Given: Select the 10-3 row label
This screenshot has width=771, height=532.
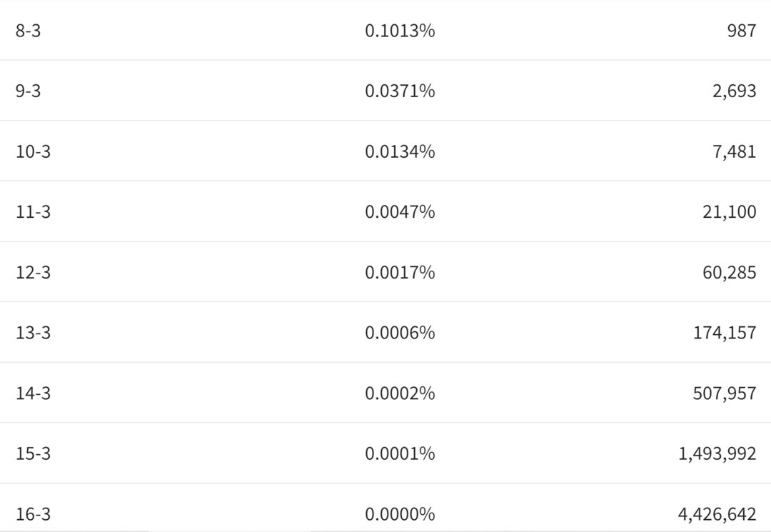Looking at the screenshot, I should point(33,151).
